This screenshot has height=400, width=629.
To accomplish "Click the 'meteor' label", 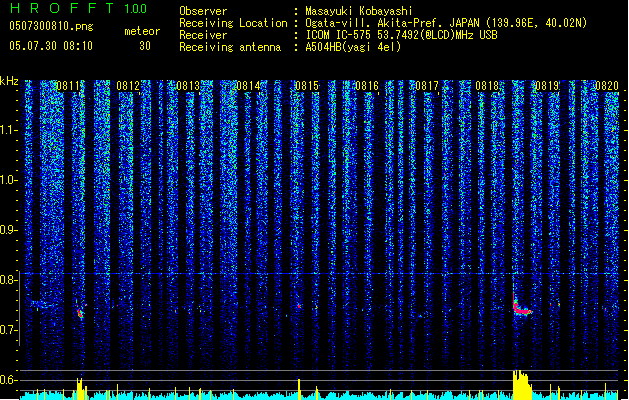I will coord(142,31).
